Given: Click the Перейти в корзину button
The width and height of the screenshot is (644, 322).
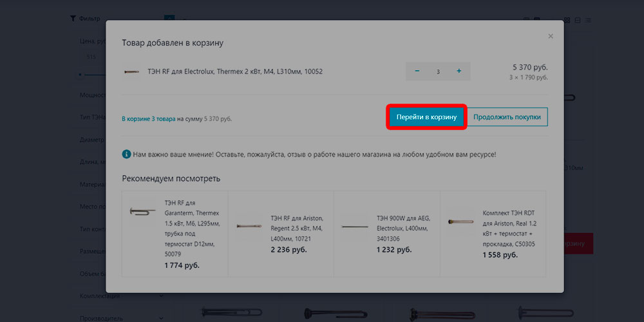Looking at the screenshot, I should [x=426, y=117].
